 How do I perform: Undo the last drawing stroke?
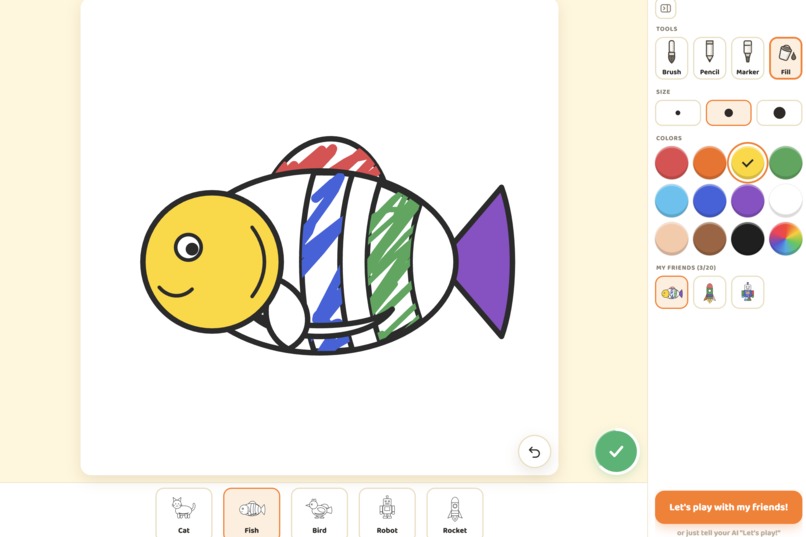click(x=535, y=452)
